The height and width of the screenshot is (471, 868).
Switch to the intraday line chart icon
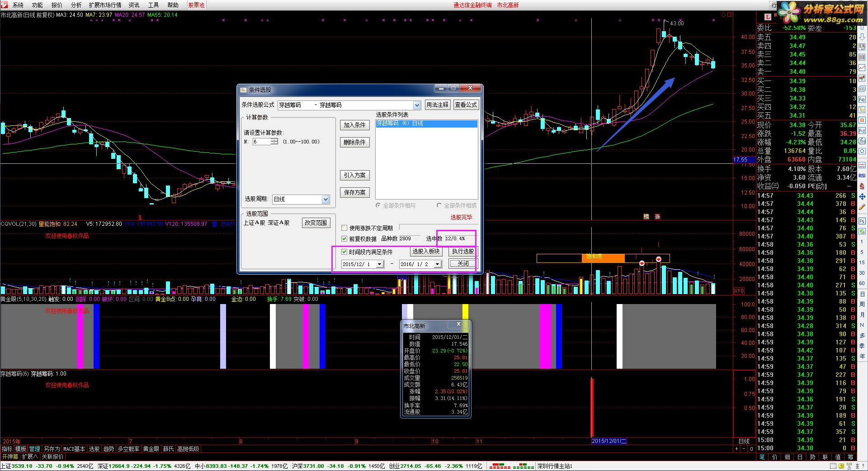(x=862, y=67)
